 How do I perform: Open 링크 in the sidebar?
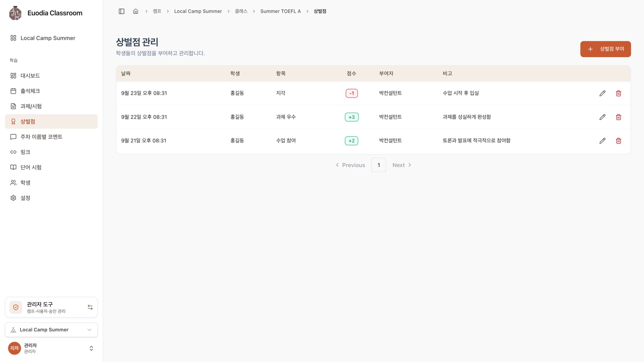51,152
